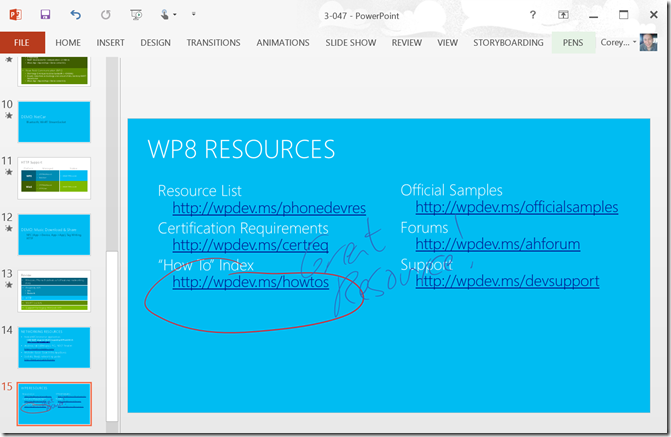
Task: Click the Forums heading text
Action: (x=424, y=228)
